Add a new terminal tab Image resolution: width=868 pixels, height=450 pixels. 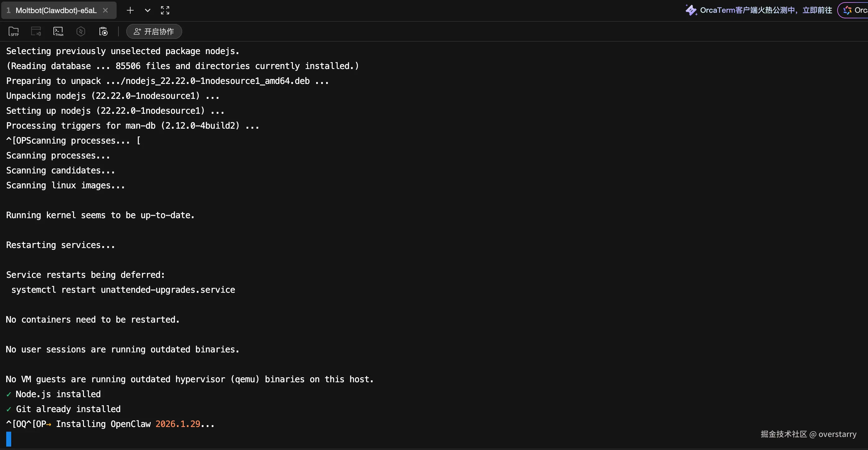(130, 11)
